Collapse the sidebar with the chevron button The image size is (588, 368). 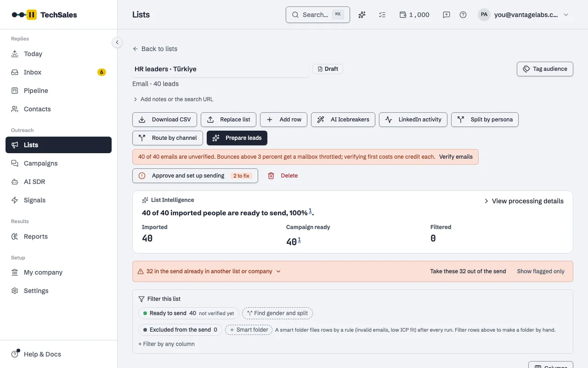pyautogui.click(x=117, y=42)
